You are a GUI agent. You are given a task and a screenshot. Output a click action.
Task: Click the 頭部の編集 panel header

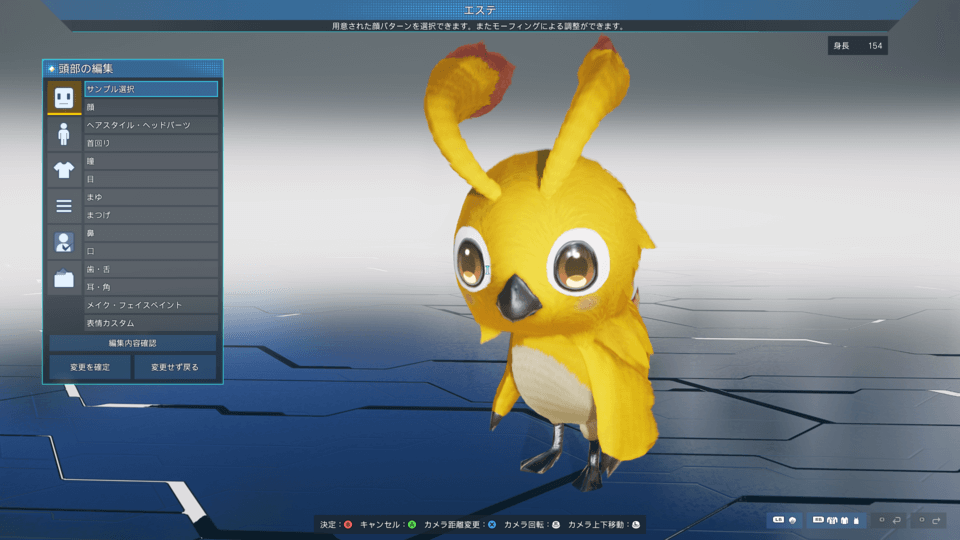point(132,69)
